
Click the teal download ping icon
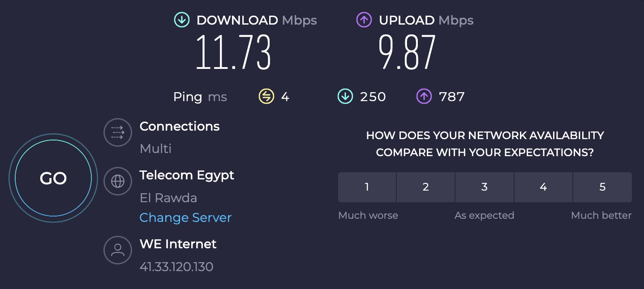pos(345,96)
